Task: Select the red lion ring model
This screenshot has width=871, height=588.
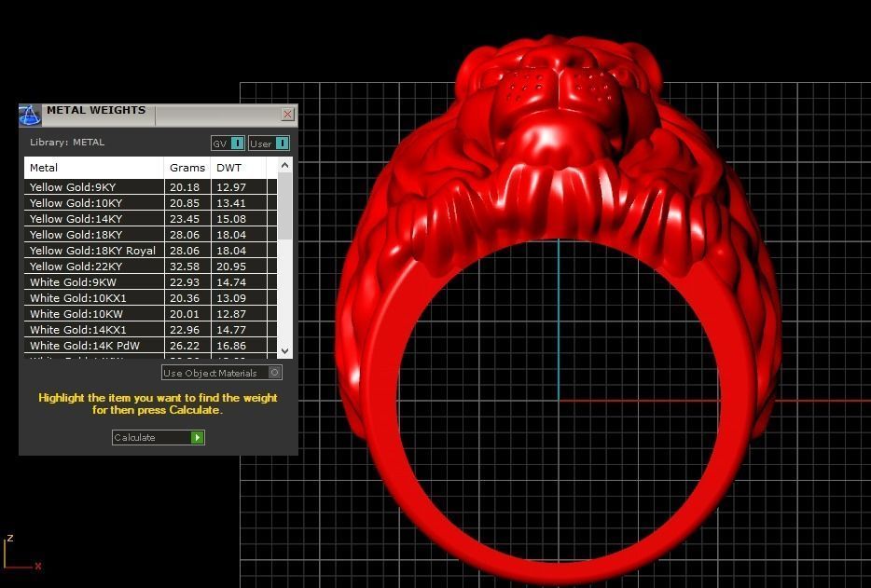Action: tap(559, 309)
